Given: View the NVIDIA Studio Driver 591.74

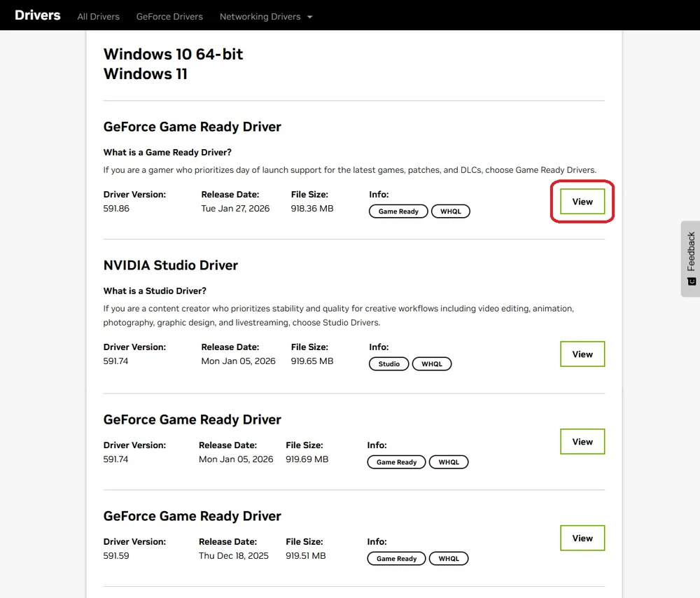Looking at the screenshot, I should click(x=582, y=354).
